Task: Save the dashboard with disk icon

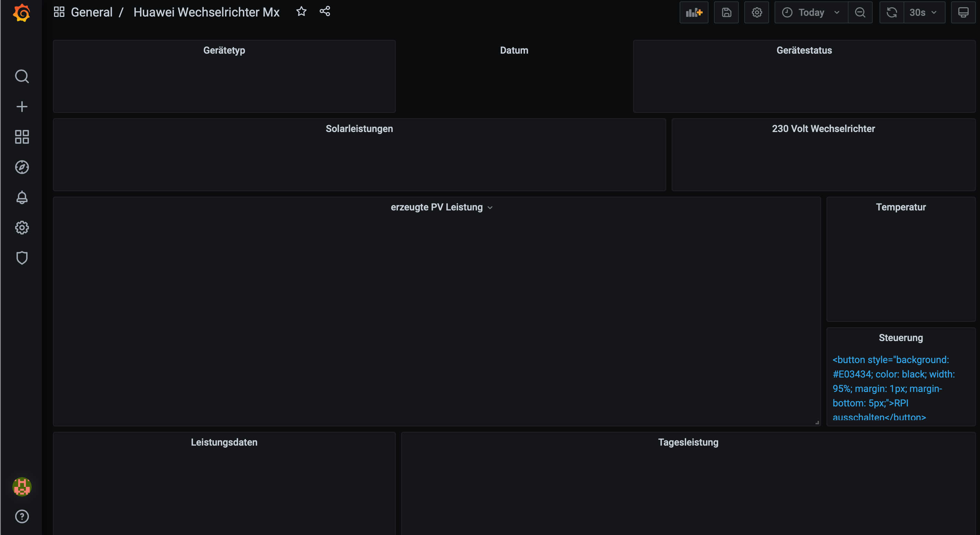Action: pyautogui.click(x=726, y=12)
